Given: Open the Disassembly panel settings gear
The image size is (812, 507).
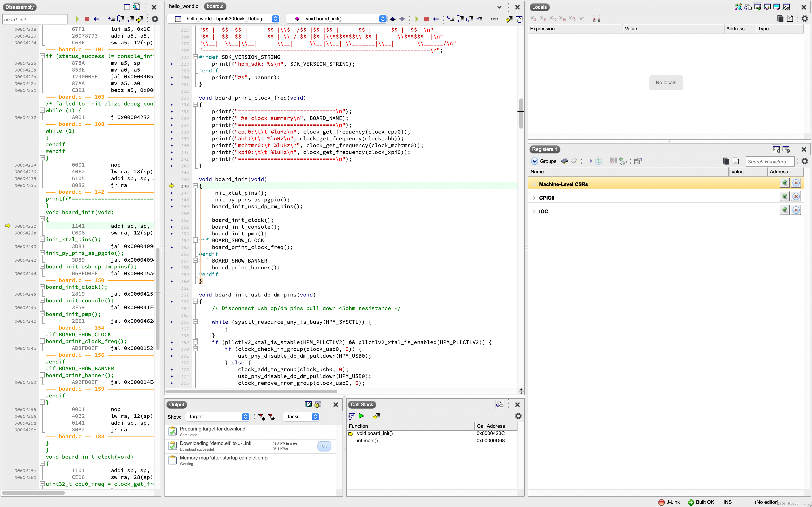Looking at the screenshot, I should click(155, 19).
